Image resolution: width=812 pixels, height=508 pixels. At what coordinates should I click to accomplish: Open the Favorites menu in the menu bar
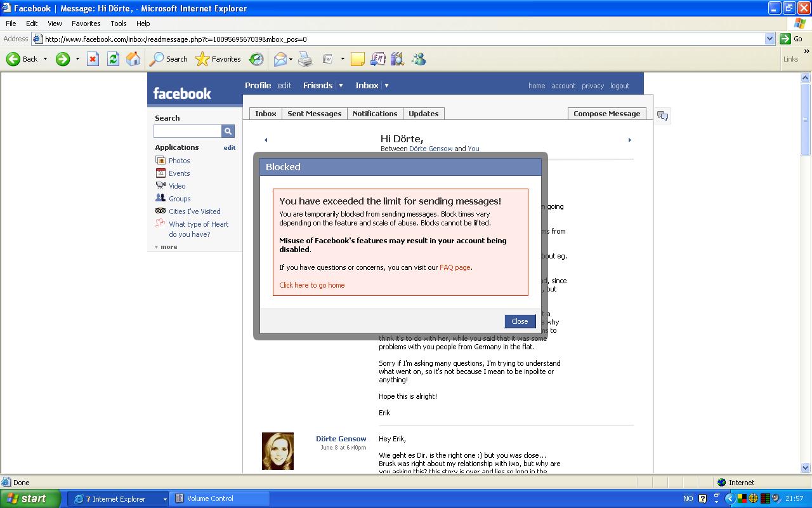click(86, 23)
